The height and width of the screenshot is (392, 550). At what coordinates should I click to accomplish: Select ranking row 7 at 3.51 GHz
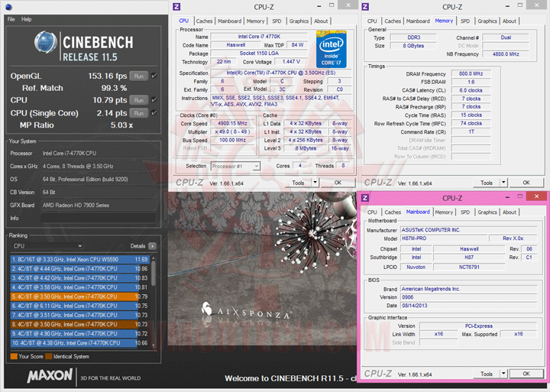point(80,315)
